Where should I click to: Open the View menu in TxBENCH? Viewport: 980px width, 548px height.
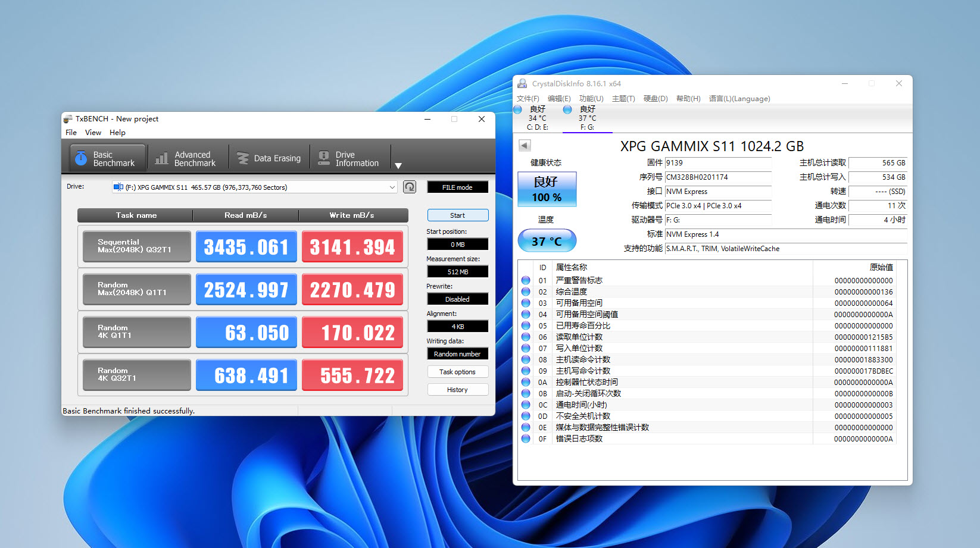point(93,132)
